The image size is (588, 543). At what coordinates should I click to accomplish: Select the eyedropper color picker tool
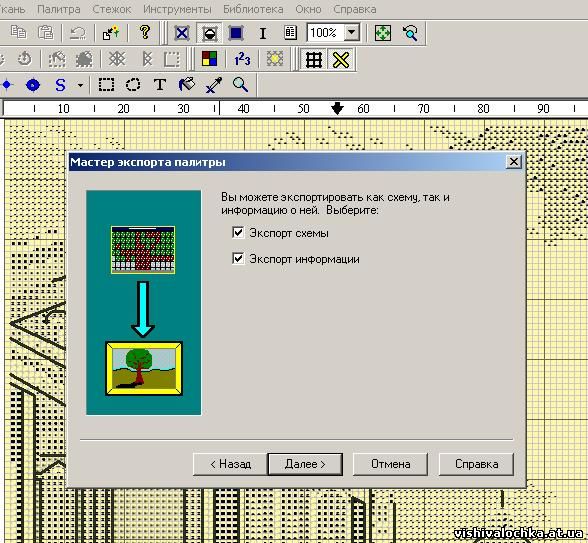214,85
